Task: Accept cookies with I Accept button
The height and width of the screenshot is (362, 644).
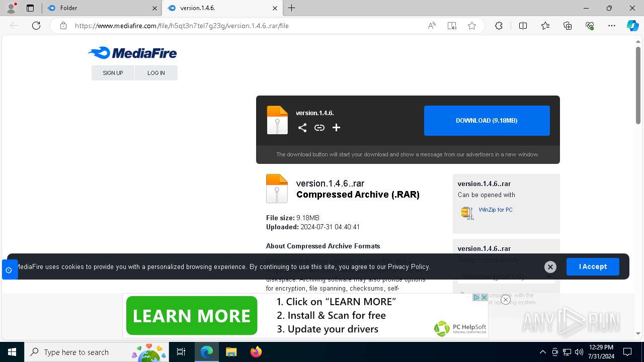Action: pyautogui.click(x=593, y=266)
